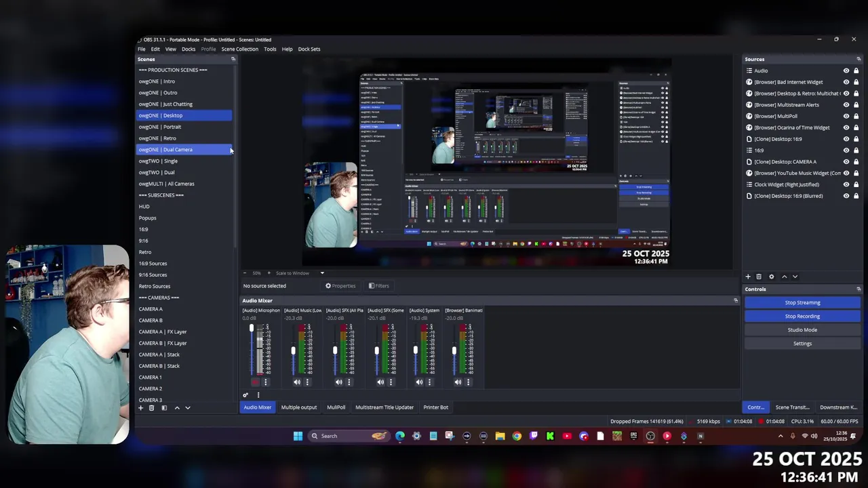
Task: Move source down with arrow icon
Action: click(x=795, y=277)
